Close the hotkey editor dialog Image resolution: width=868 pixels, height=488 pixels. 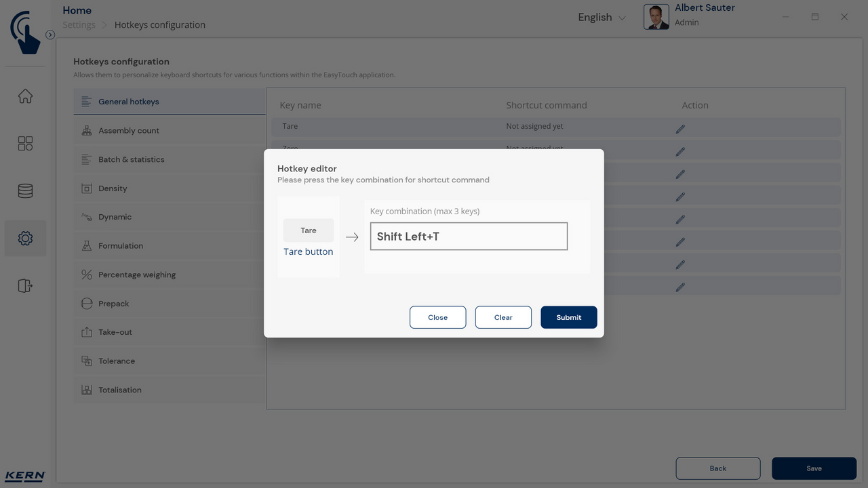pos(437,317)
